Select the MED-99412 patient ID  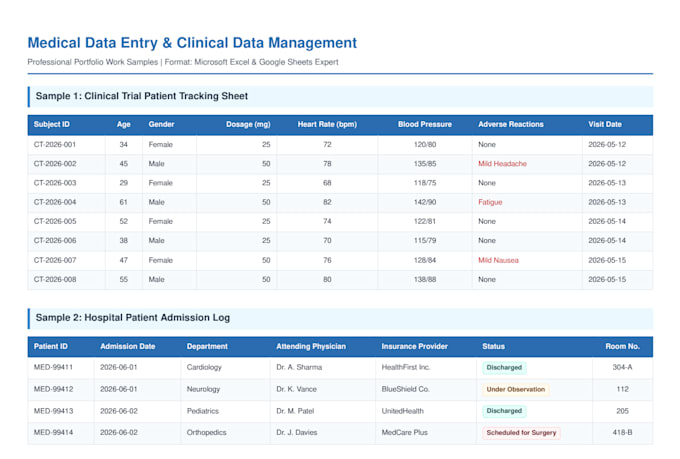[53, 389]
